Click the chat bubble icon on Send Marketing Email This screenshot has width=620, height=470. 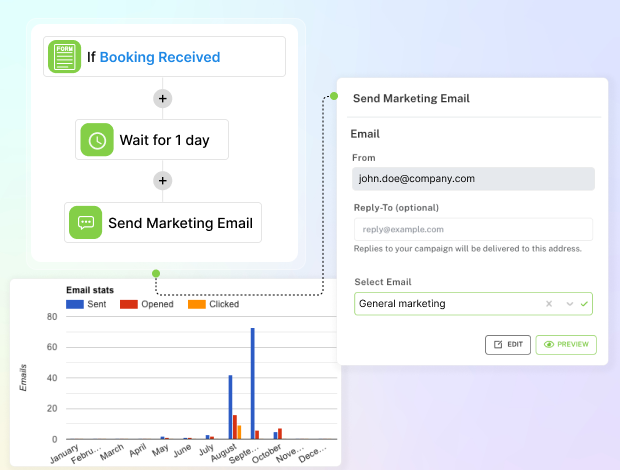85,223
